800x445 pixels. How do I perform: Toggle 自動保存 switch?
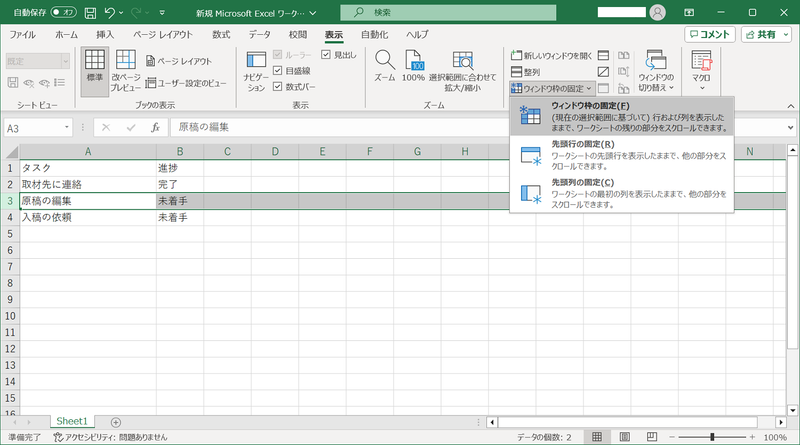63,12
